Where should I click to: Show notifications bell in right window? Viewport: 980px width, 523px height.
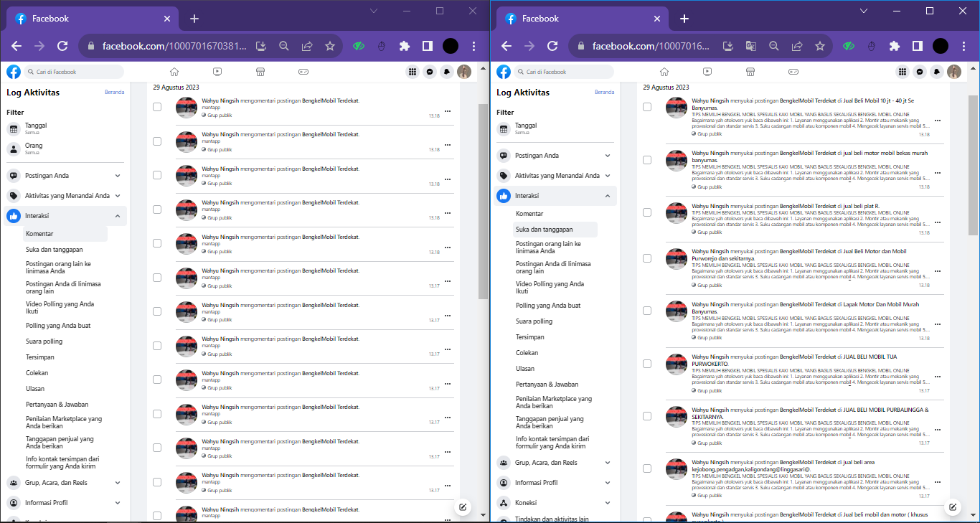click(937, 72)
